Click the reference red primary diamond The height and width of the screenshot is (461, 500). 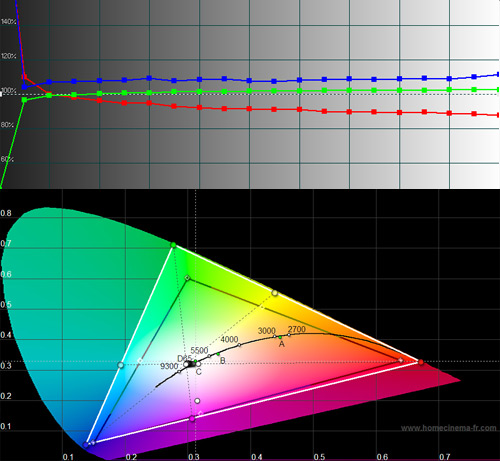point(401,360)
